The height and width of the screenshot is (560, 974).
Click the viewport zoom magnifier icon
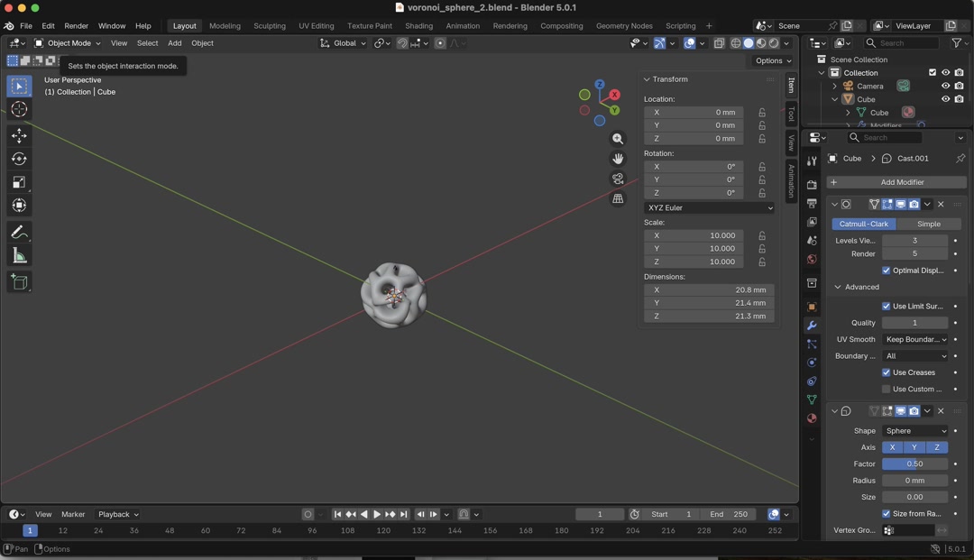[618, 138]
